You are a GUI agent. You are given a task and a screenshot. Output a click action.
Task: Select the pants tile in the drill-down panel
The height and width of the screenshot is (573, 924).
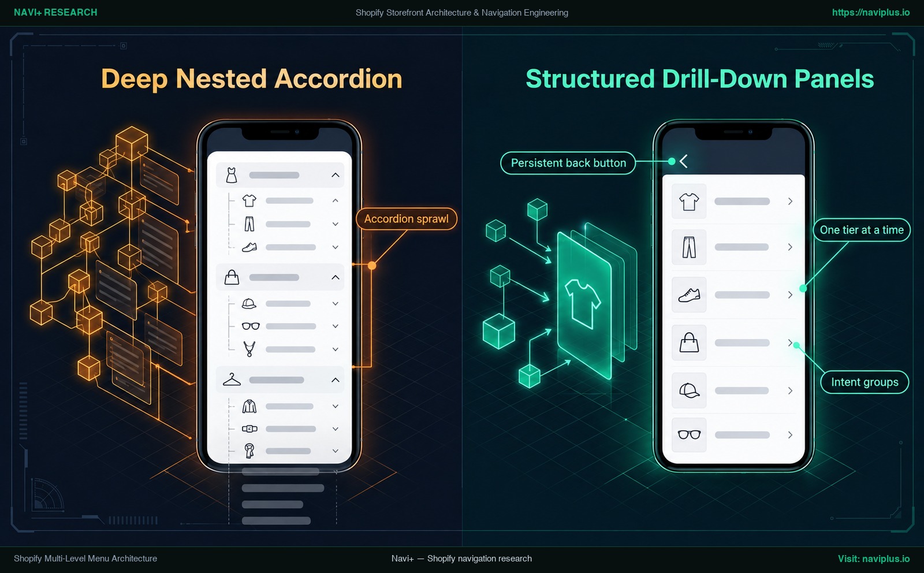tap(689, 247)
